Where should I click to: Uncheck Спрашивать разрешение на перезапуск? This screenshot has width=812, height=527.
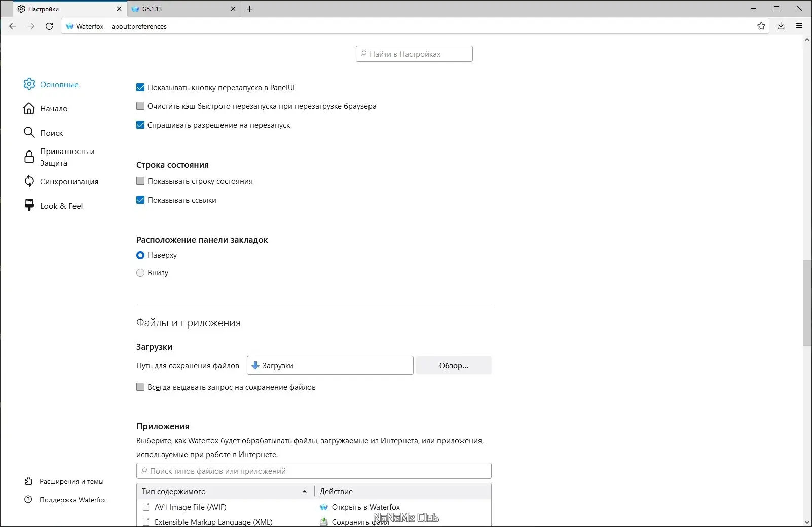140,125
